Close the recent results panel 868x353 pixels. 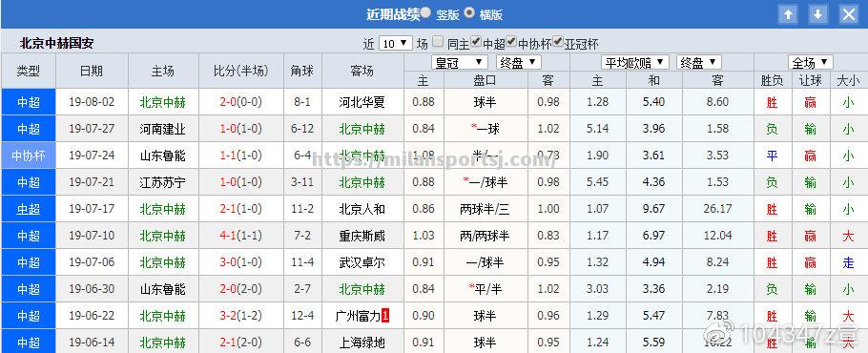coord(849,14)
